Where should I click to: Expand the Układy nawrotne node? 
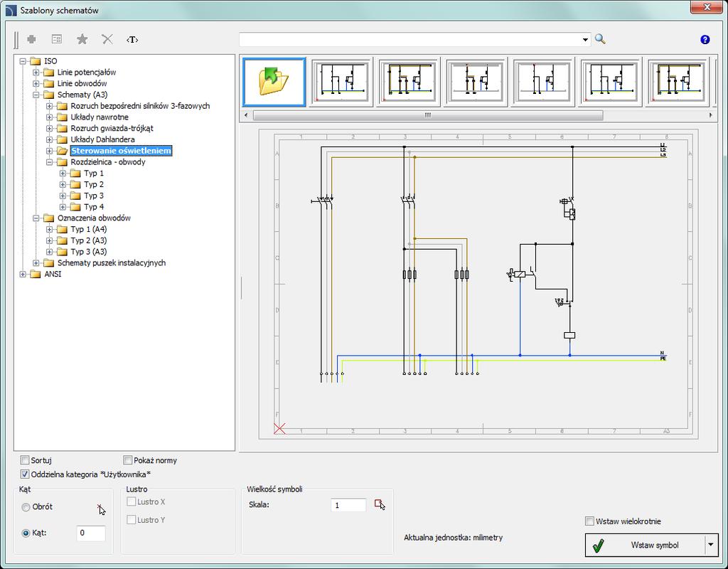point(49,117)
